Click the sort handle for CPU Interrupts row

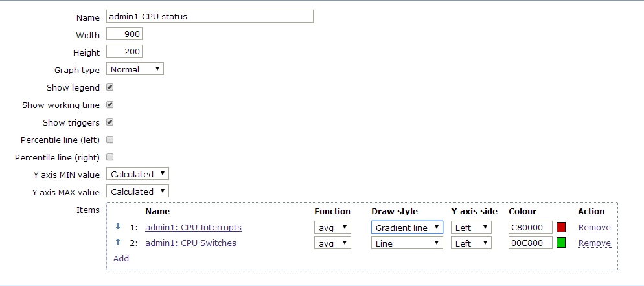click(x=118, y=226)
